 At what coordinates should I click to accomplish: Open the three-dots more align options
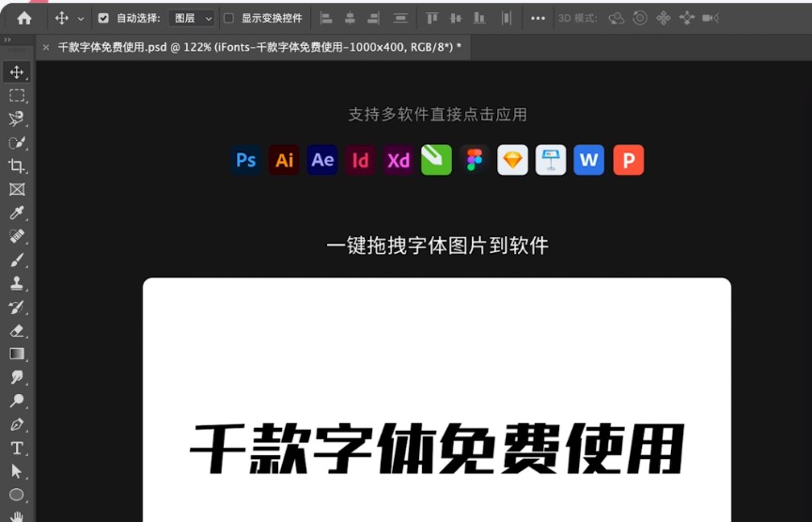pos(539,19)
